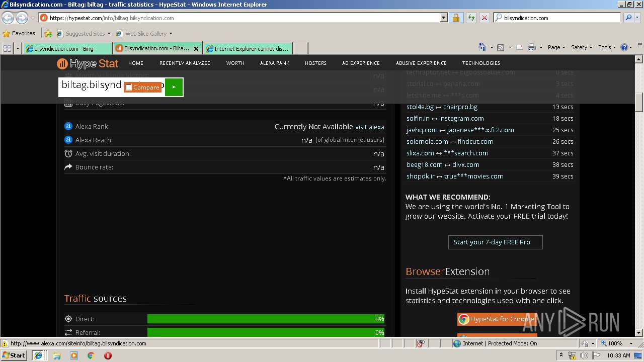Click the Print icon
This screenshot has height=362, width=644.
(532, 47)
